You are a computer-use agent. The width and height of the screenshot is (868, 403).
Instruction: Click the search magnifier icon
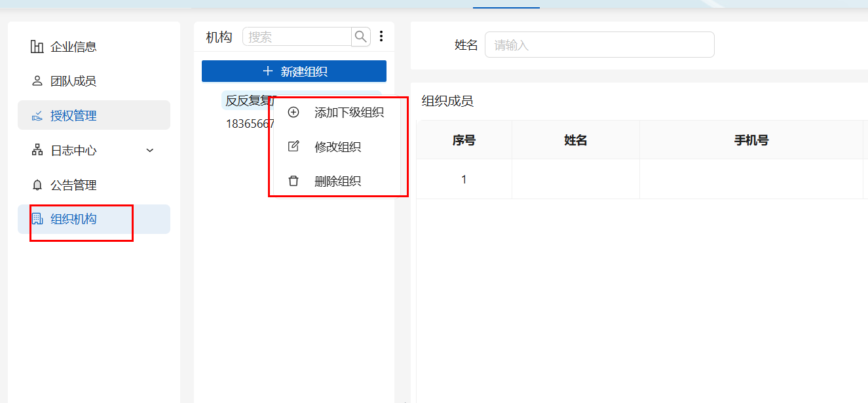tap(361, 37)
